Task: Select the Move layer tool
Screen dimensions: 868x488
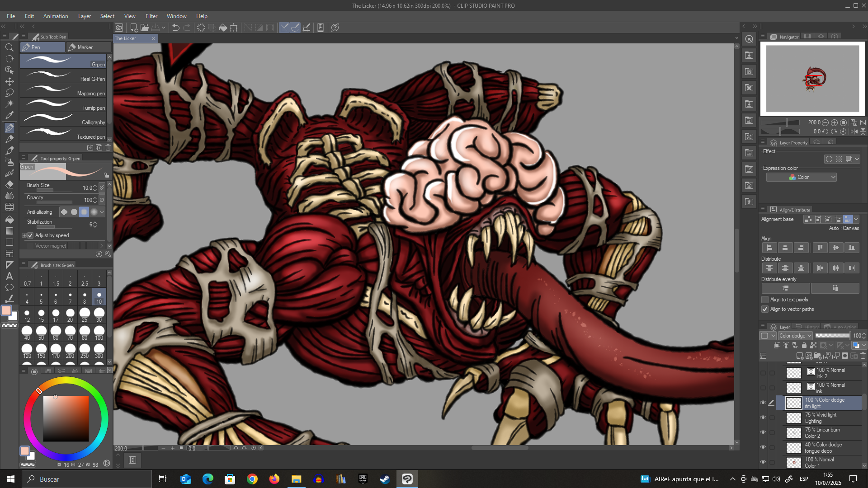Action: [9, 81]
